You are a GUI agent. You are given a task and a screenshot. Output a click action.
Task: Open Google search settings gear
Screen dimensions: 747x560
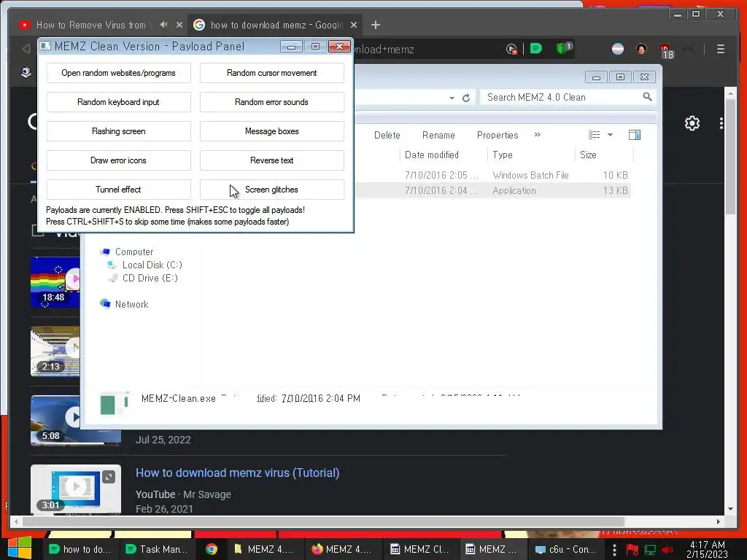point(692,123)
